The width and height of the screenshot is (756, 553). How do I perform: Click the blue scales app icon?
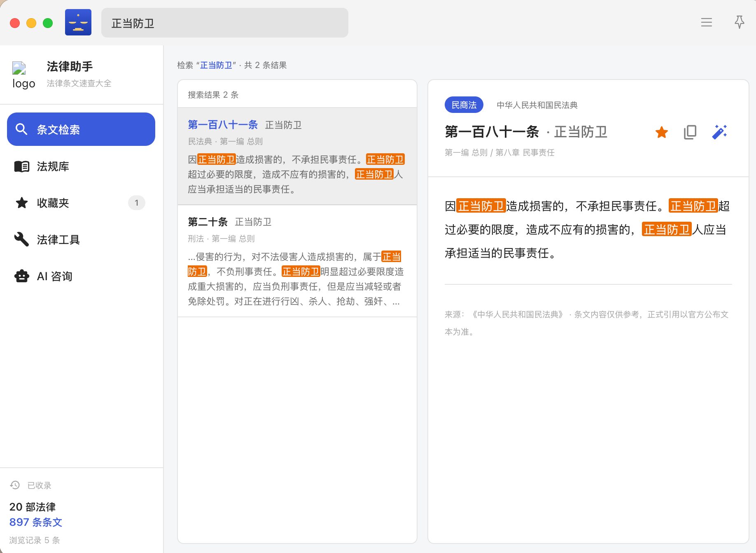click(x=78, y=22)
